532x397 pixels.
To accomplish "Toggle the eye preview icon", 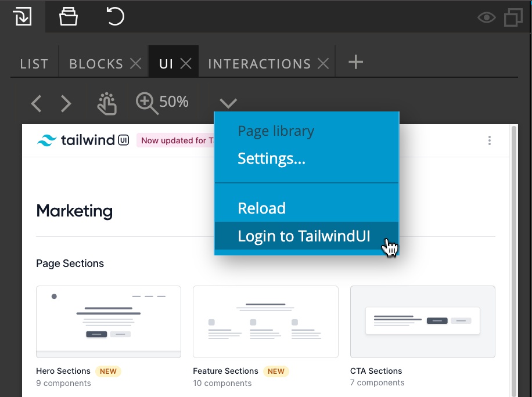I will 487,17.
